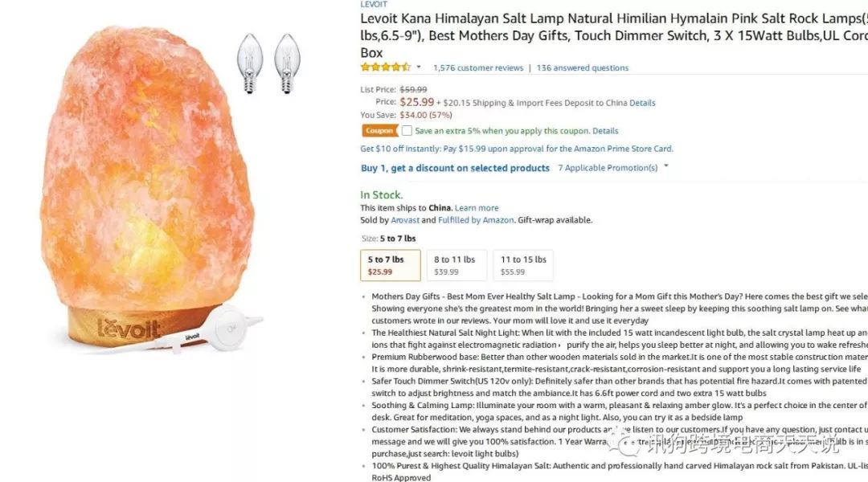Click the salt lamp product image
Screen dimensions: 868x482
point(153,177)
